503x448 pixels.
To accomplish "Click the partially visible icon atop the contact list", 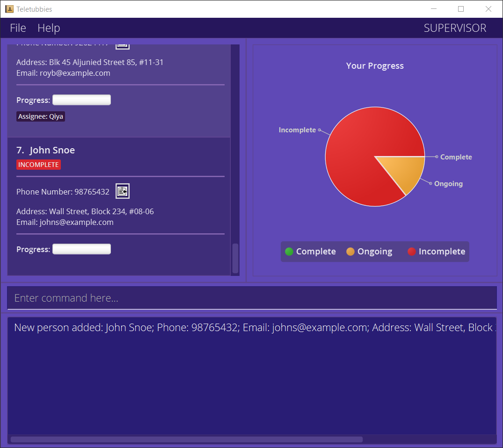I will [122, 45].
